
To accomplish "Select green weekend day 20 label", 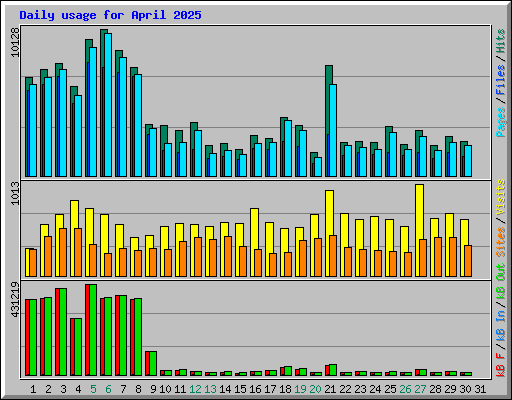I will click(x=315, y=389).
